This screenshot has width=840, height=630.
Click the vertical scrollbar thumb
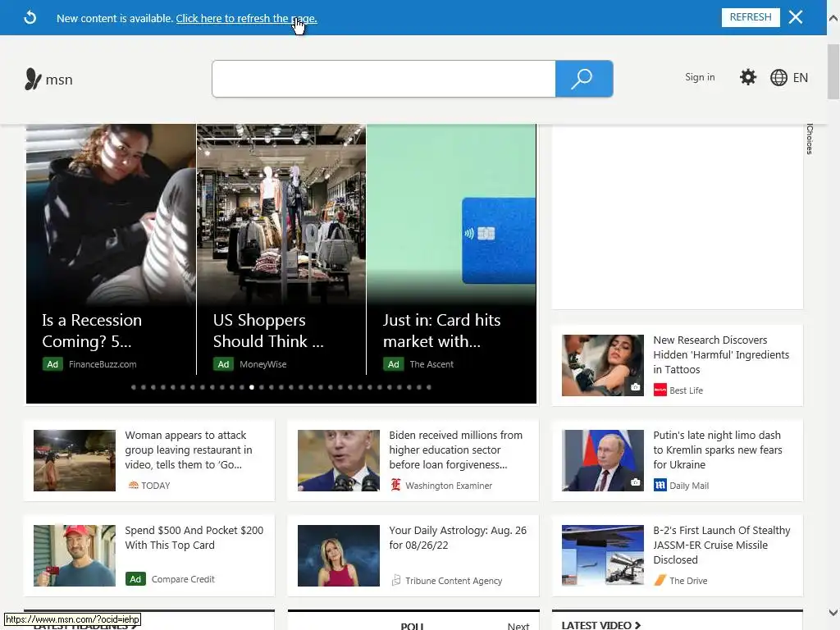[833, 72]
